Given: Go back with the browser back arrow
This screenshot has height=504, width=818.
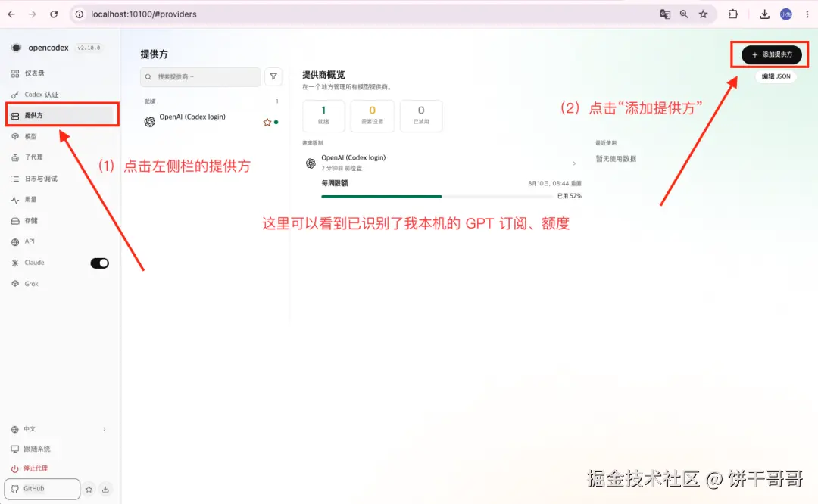Looking at the screenshot, I should coord(11,14).
